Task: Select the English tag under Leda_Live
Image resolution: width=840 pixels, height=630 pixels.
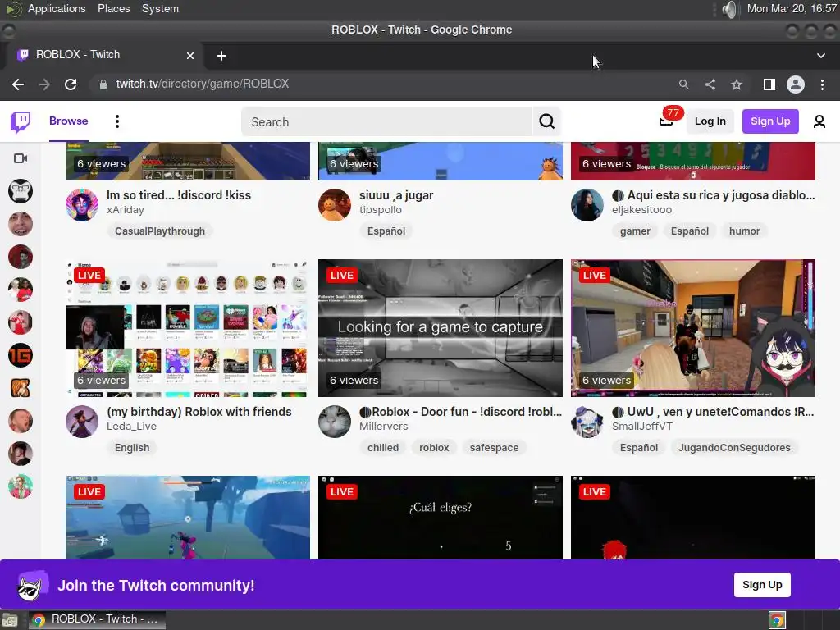Action: click(x=132, y=447)
